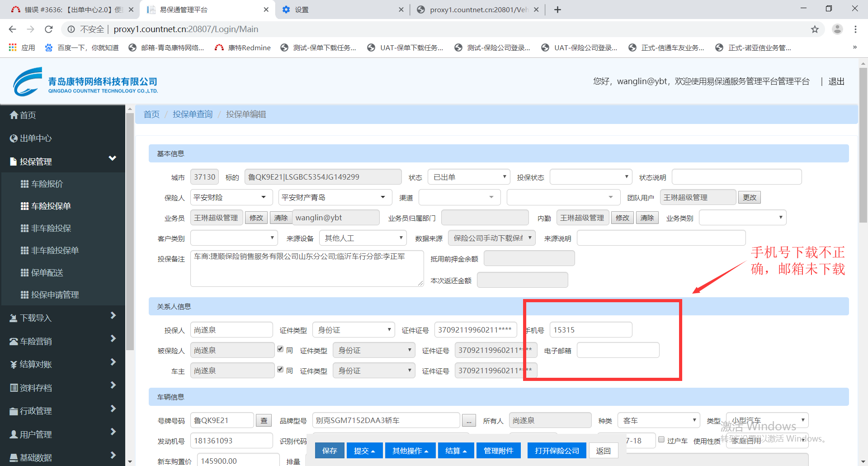Click the bookmark star icon in address bar

point(815,29)
